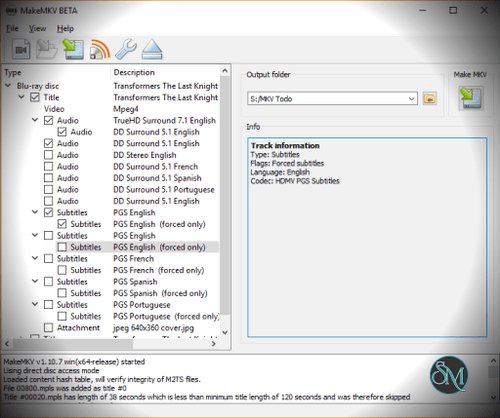
Task: Click title tree's horizontal scrollbar left arrow
Action: click(x=7, y=344)
